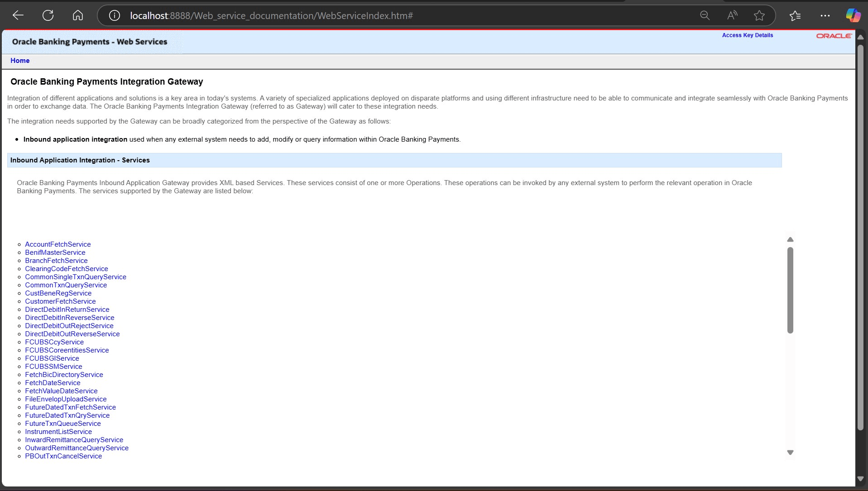Open CustBeneRegService link
This screenshot has width=868, height=491.
[58, 293]
